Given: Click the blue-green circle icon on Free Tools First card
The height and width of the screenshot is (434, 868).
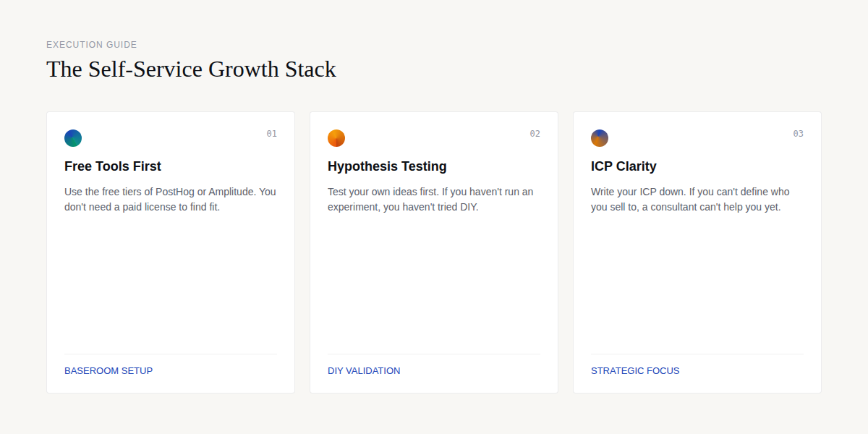Looking at the screenshot, I should coord(73,138).
